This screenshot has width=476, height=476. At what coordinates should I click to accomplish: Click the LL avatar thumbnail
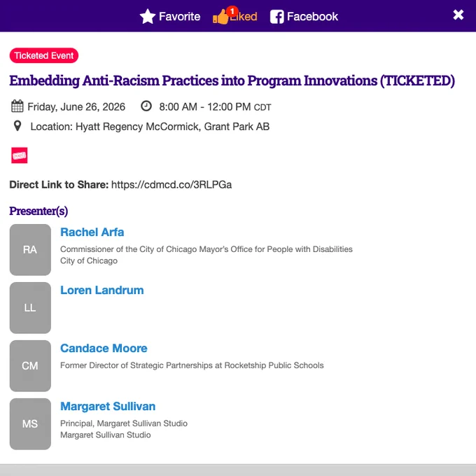[30, 308]
